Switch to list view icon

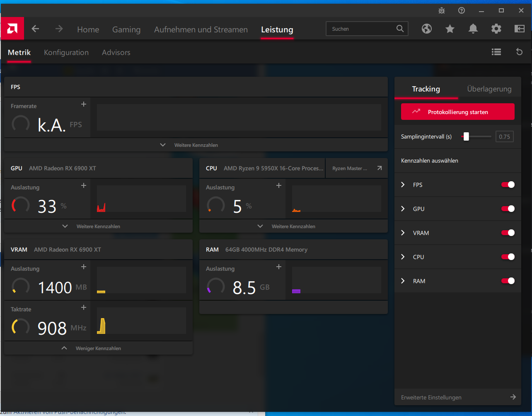pyautogui.click(x=496, y=52)
